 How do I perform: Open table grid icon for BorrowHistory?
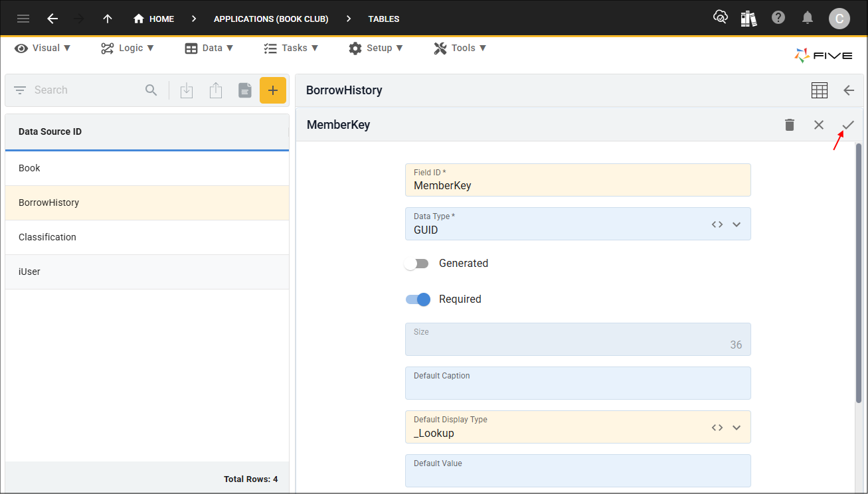[820, 90]
